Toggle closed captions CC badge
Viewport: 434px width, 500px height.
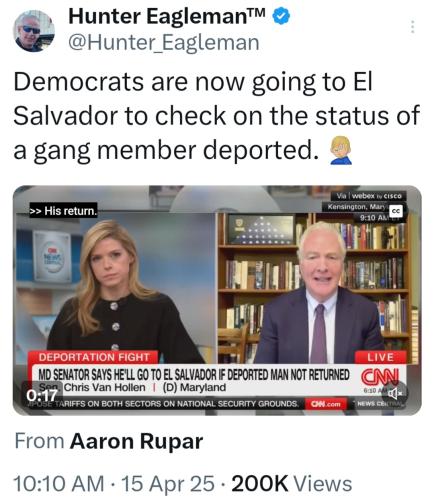[x=396, y=211]
